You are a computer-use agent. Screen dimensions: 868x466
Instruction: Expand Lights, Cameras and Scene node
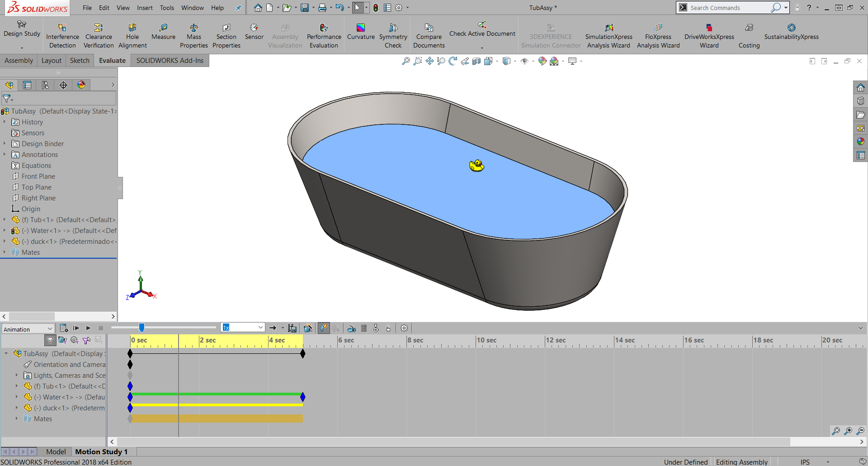point(17,375)
